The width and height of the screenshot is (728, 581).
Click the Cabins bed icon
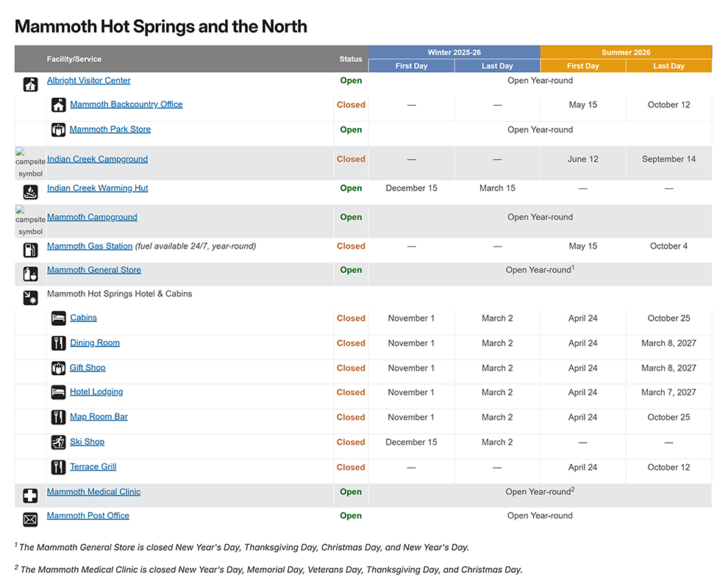tap(58, 318)
